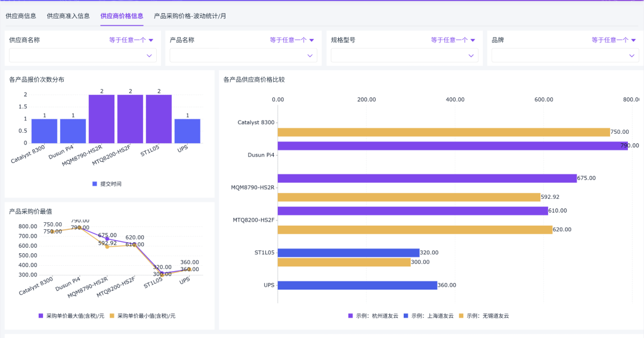Open the 规格型号 selection chevron
644x338 pixels.
pyautogui.click(x=471, y=56)
